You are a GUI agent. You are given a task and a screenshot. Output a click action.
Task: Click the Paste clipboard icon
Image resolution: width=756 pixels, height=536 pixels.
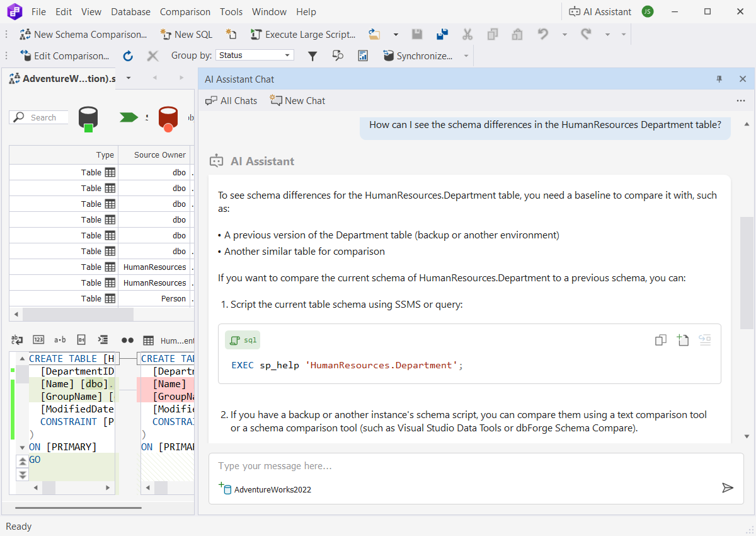(x=517, y=35)
